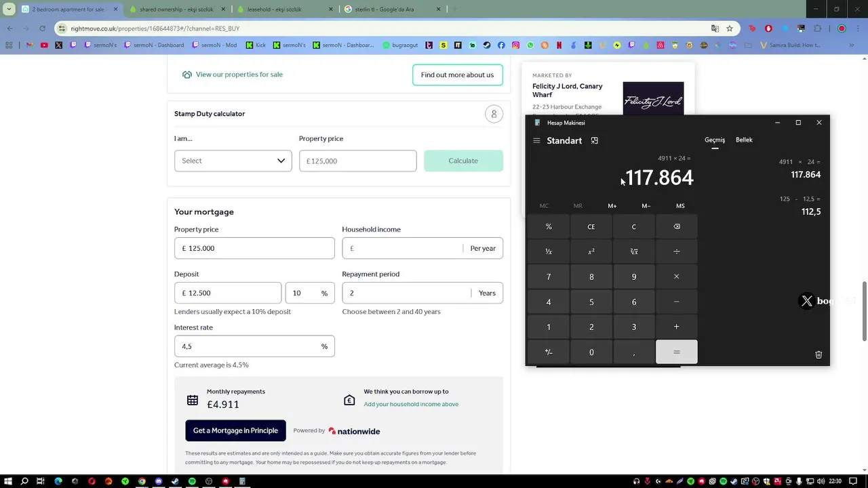Viewport: 868px width, 488px height.
Task: Click the Interest rate field
Action: (x=254, y=346)
